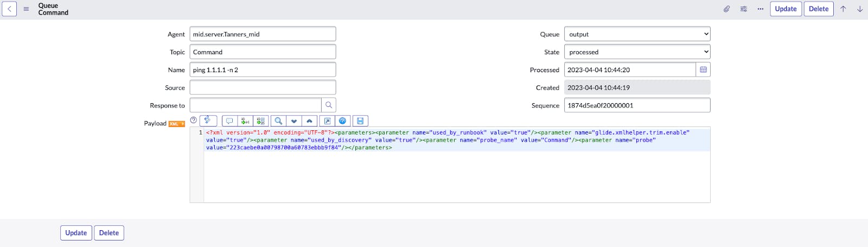Open payload editor full screen icon
The height and width of the screenshot is (247, 868).
(x=327, y=121)
